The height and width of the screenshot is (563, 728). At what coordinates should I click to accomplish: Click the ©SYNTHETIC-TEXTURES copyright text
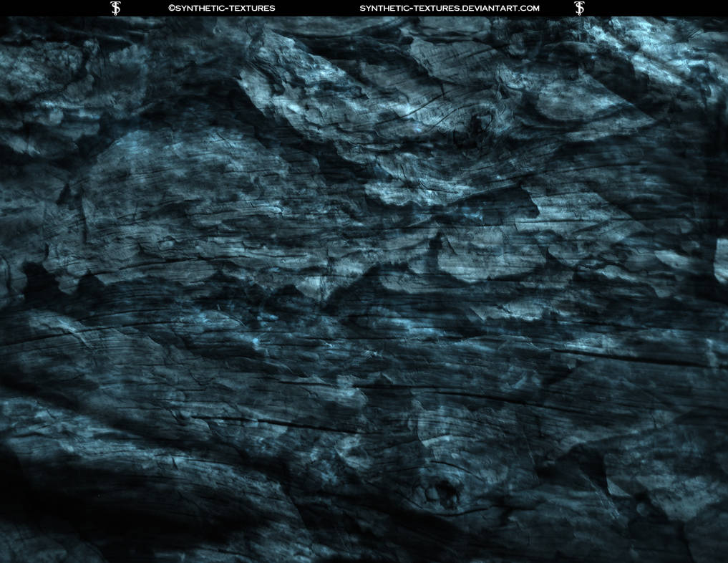pos(221,8)
